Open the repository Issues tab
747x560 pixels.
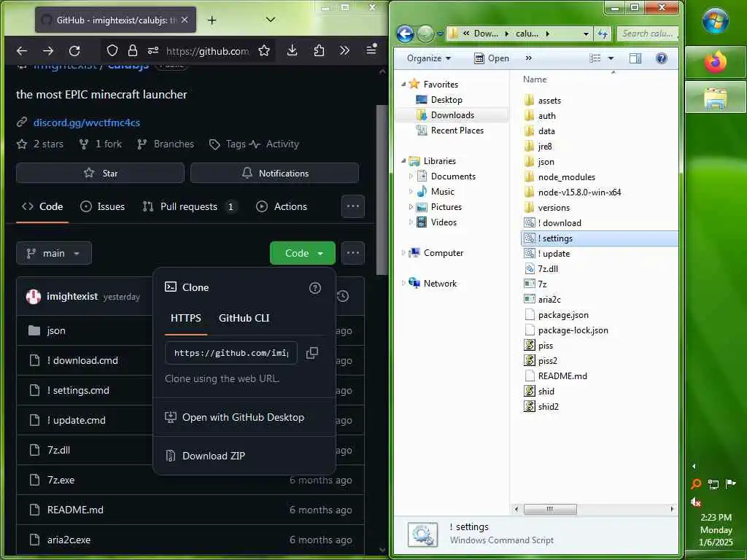[102, 206]
